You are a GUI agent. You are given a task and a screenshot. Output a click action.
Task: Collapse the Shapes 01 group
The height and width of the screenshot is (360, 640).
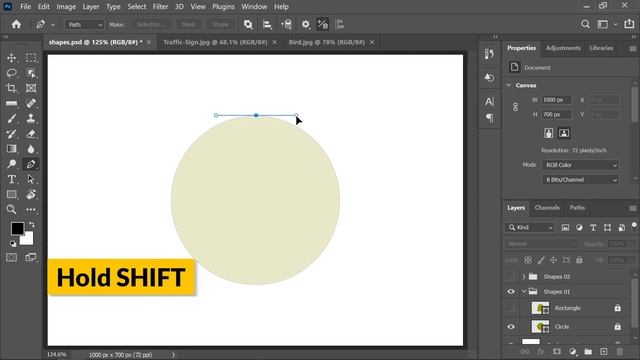524,291
